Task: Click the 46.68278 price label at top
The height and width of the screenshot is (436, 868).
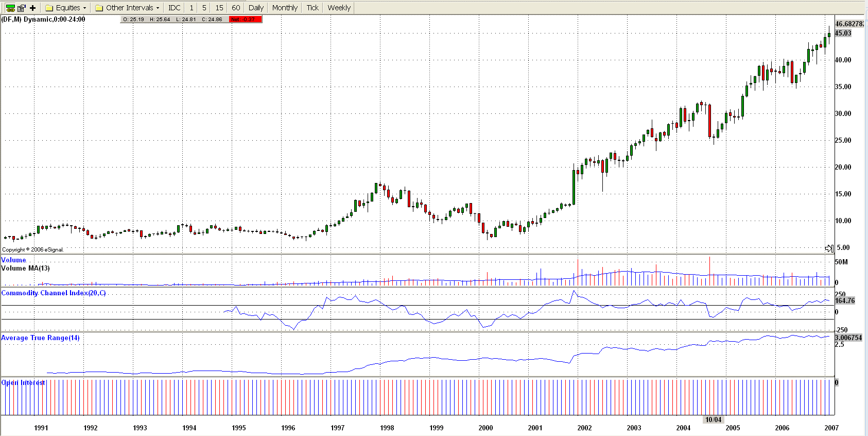Action: (x=849, y=24)
